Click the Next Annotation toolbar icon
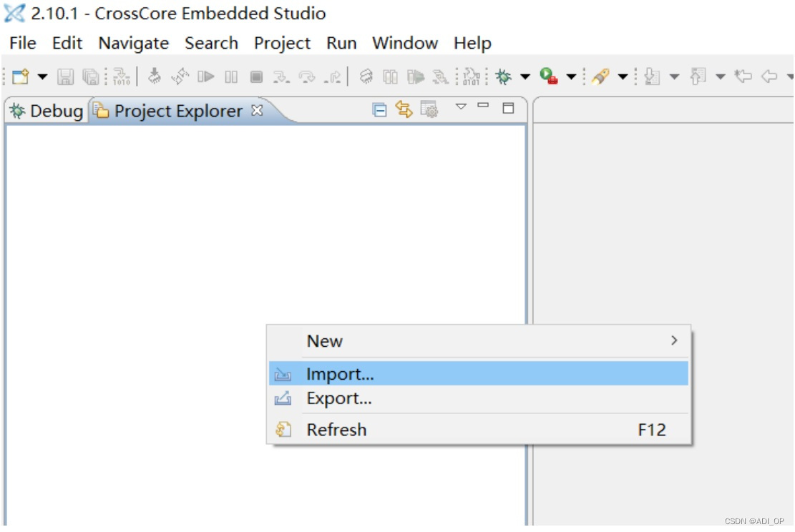 pos(651,77)
